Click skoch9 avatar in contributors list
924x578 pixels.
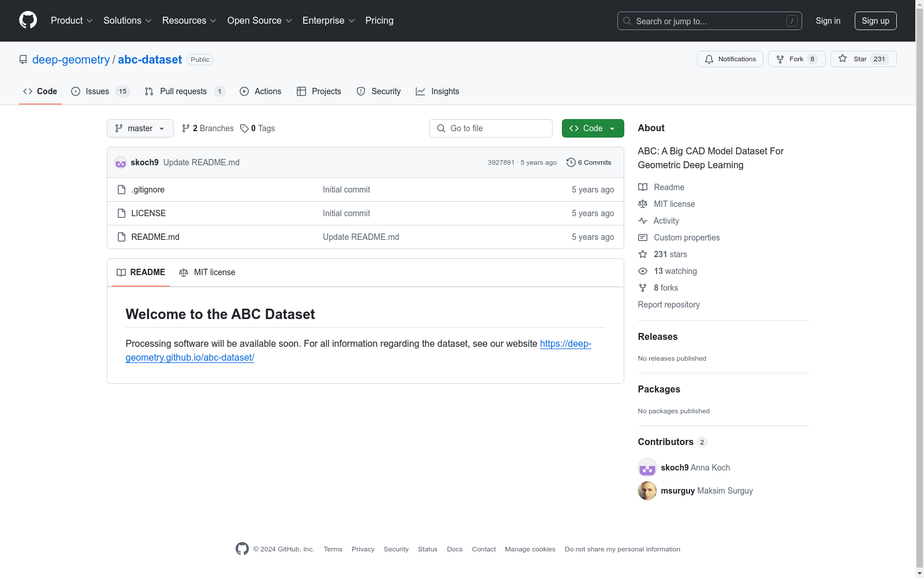647,468
